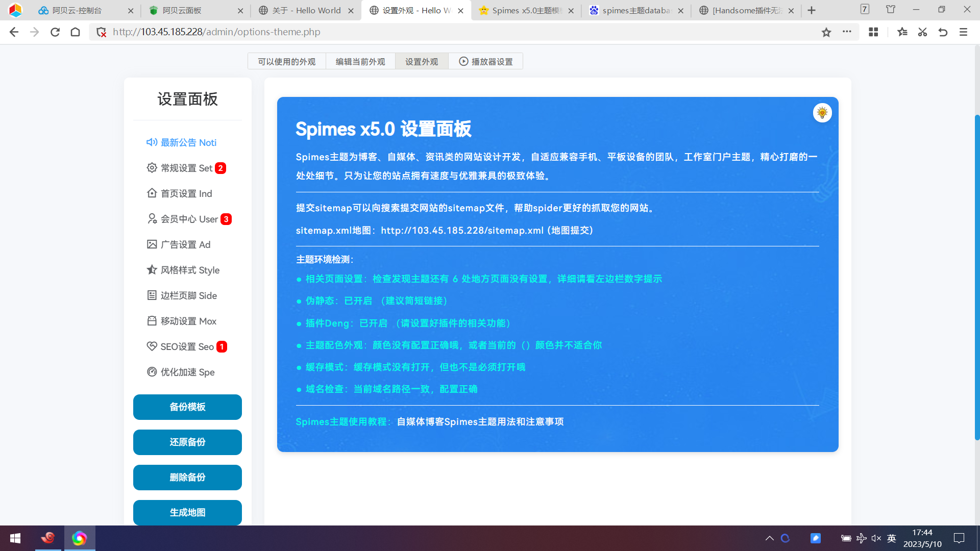Click browser forward arrow
980x551 pixels.
click(34, 32)
